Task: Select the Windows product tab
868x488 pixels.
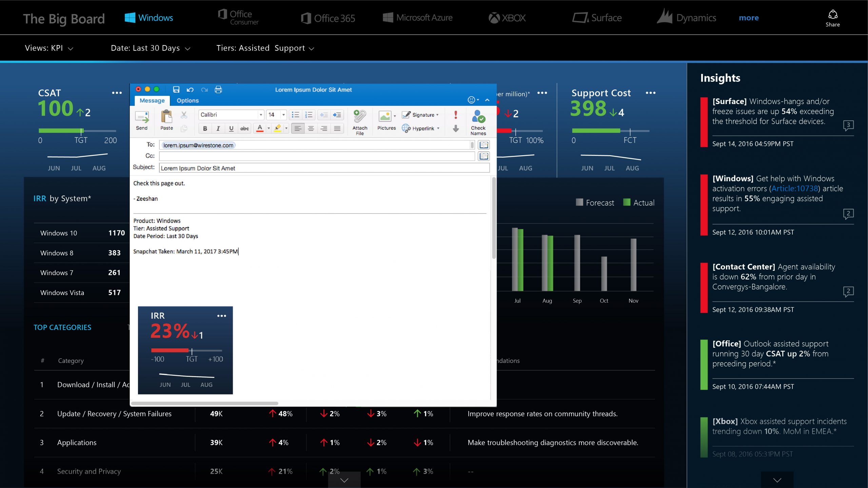Action: click(149, 18)
